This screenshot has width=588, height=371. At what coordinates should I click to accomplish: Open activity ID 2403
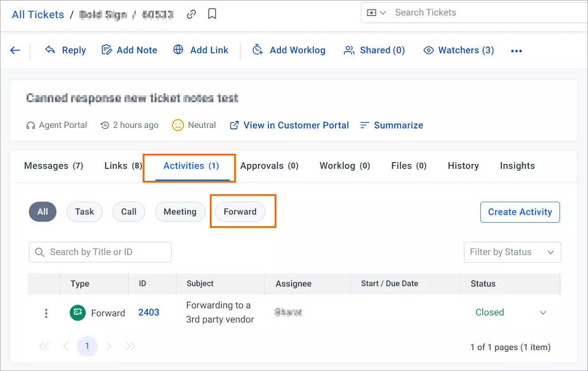(x=149, y=312)
